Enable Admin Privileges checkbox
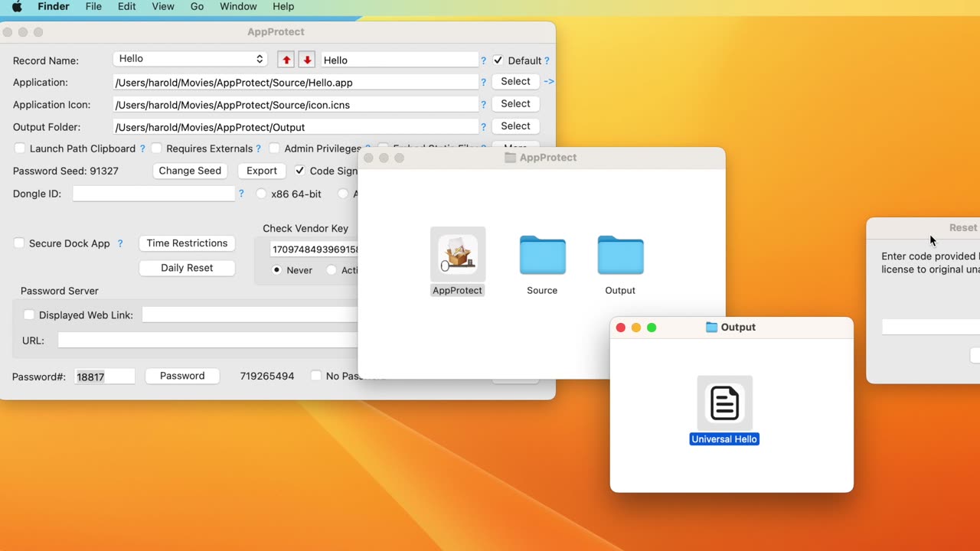The image size is (980, 551). (274, 148)
